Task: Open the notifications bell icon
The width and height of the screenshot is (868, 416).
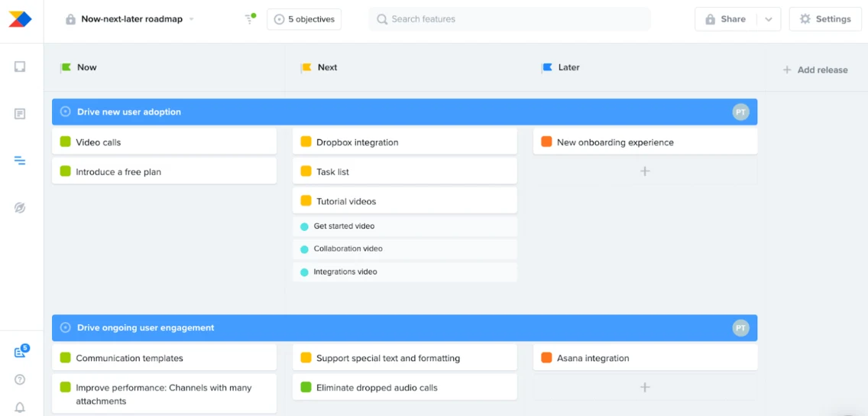Action: [20, 408]
